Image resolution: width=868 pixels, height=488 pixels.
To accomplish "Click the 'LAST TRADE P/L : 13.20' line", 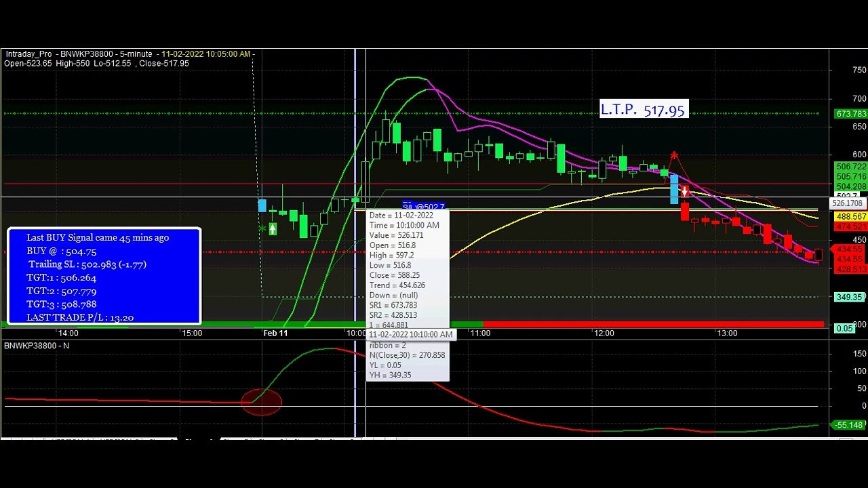I will click(x=80, y=317).
